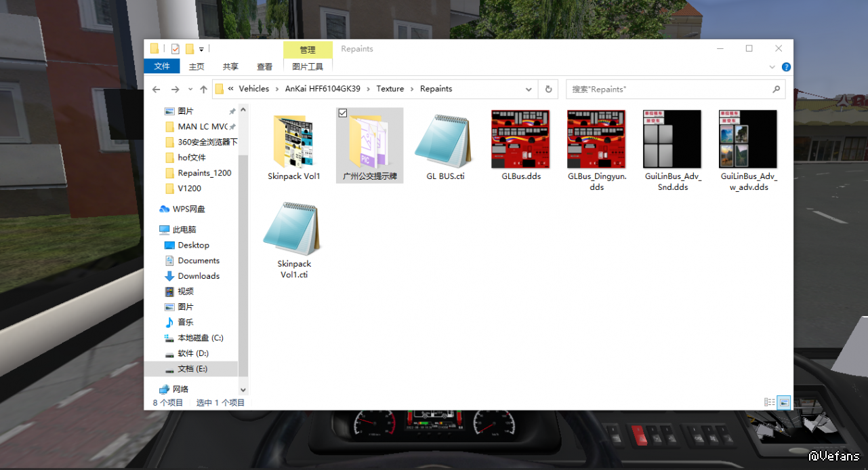Expand the ribbon with the chevron
The width and height of the screenshot is (868, 470).
point(772,67)
